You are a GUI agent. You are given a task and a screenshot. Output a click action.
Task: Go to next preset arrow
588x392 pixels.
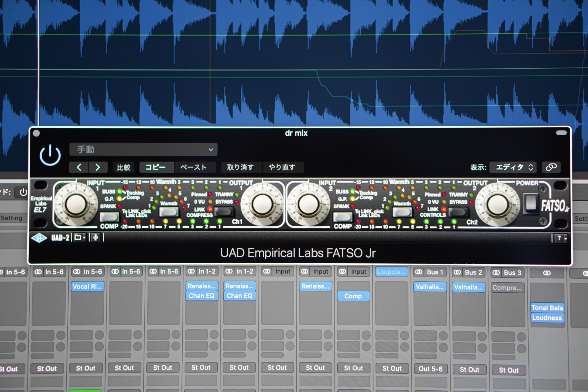[x=98, y=167]
